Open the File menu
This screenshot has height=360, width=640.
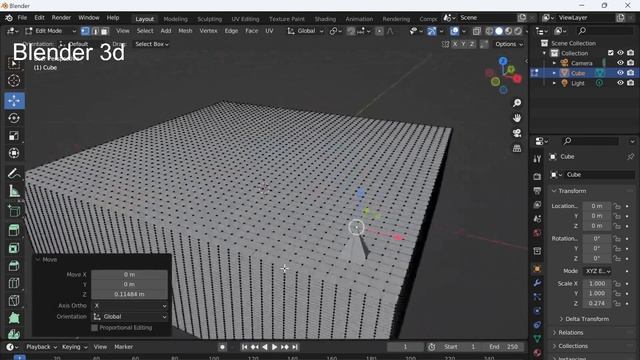click(x=22, y=18)
